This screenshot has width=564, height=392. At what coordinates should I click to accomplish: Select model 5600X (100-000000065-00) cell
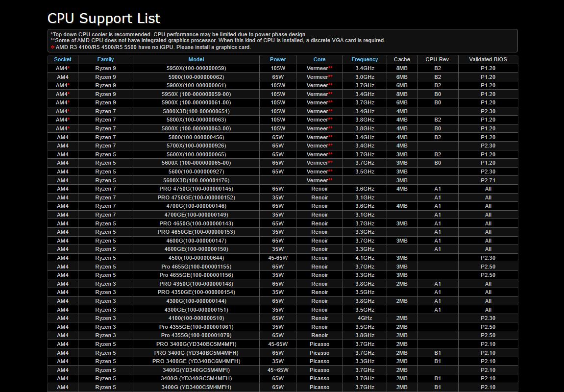pyautogui.click(x=196, y=163)
